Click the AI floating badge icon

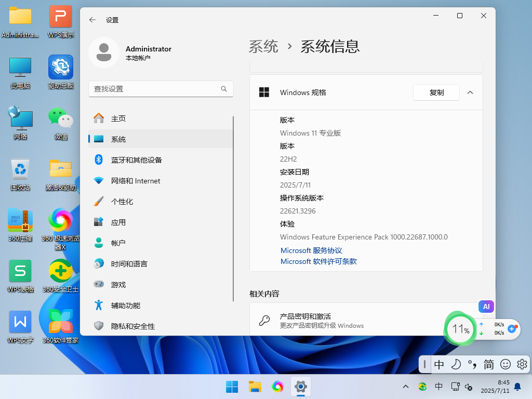coord(486,307)
